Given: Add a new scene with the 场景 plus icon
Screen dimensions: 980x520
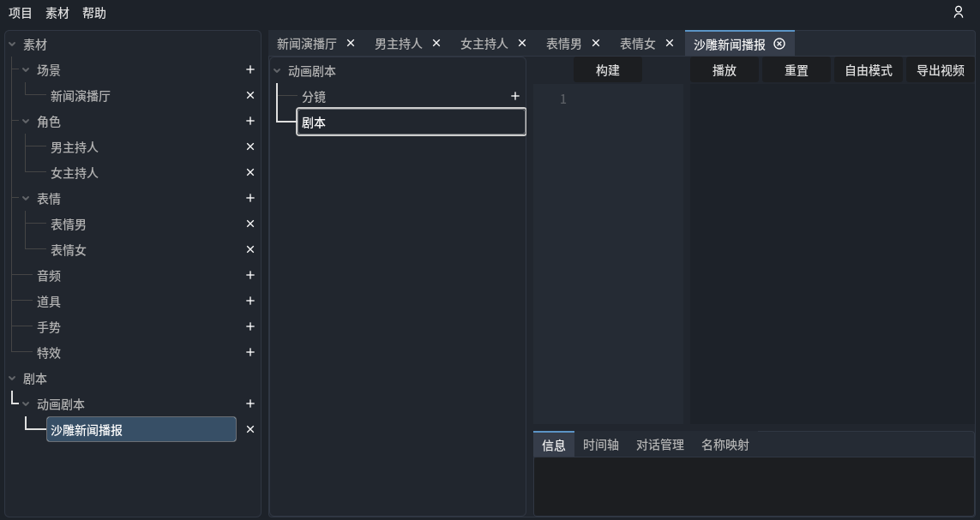Looking at the screenshot, I should 250,70.
